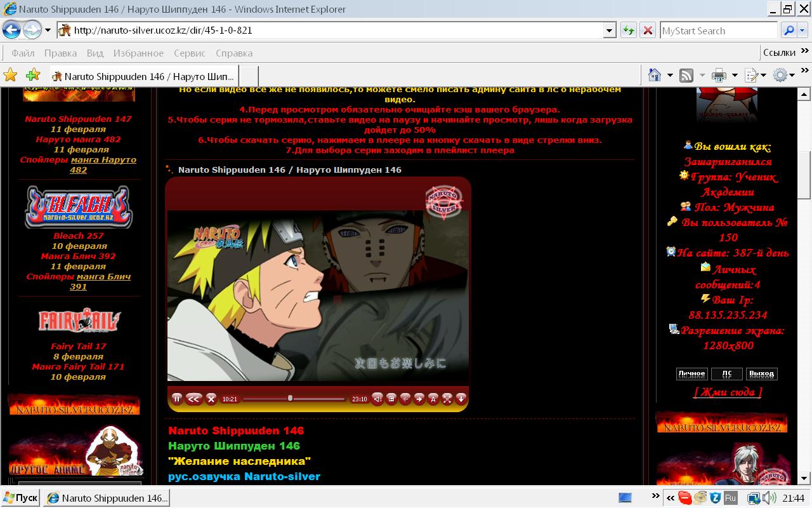Open the Favorites star icon
The width and height of the screenshot is (812, 508).
pos(11,76)
